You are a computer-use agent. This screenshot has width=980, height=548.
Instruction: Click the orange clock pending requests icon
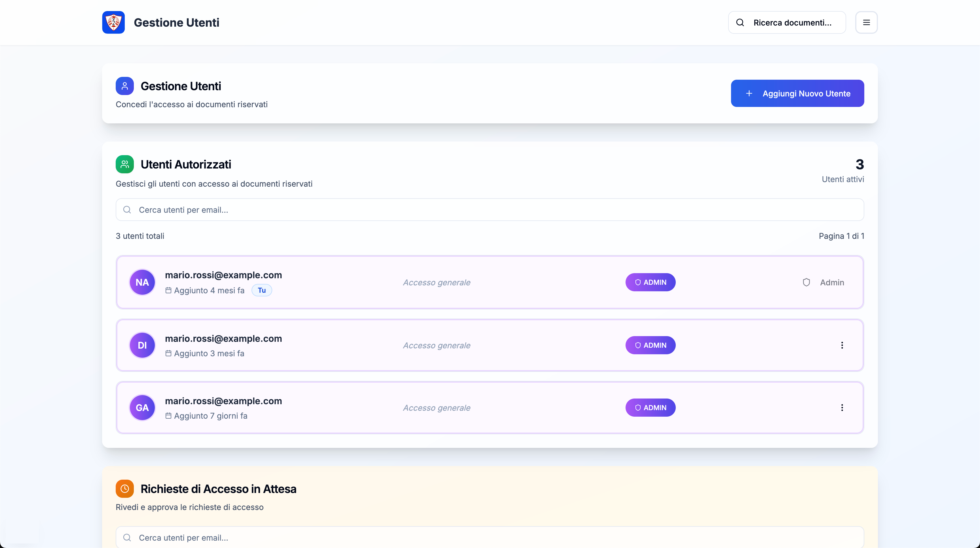[124, 489]
